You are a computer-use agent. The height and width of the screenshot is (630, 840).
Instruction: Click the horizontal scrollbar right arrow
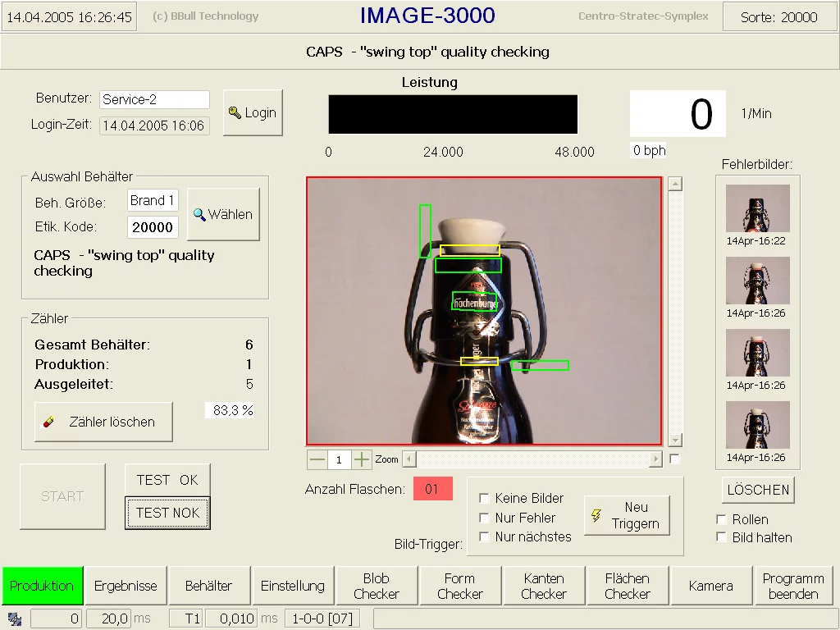655,459
